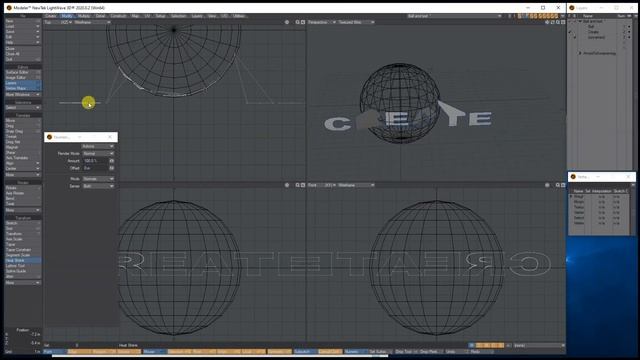Expand Ball and text tree in Layers window
Screen dimensions: 640x360
580,21
